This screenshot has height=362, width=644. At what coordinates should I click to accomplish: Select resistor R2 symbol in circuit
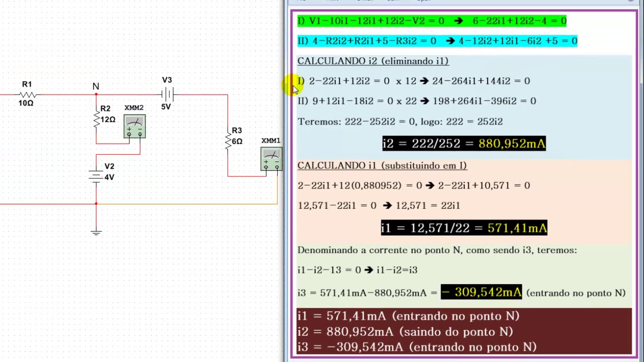97,120
